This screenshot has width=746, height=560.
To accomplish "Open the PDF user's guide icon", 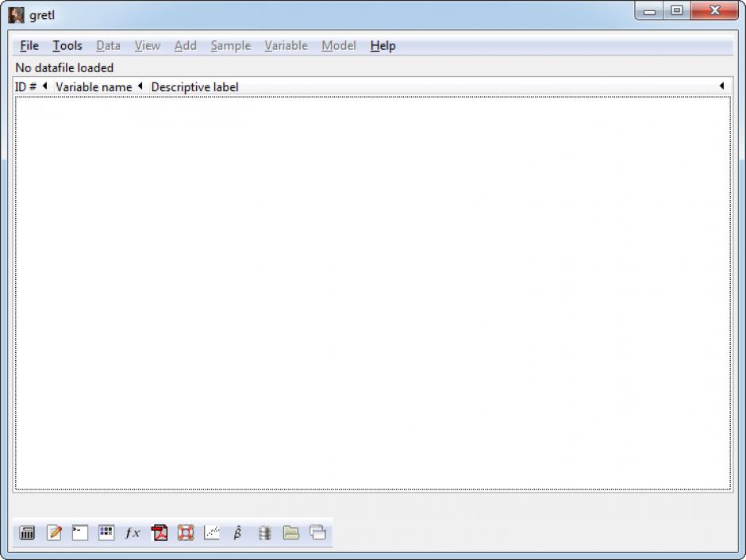I will (160, 532).
